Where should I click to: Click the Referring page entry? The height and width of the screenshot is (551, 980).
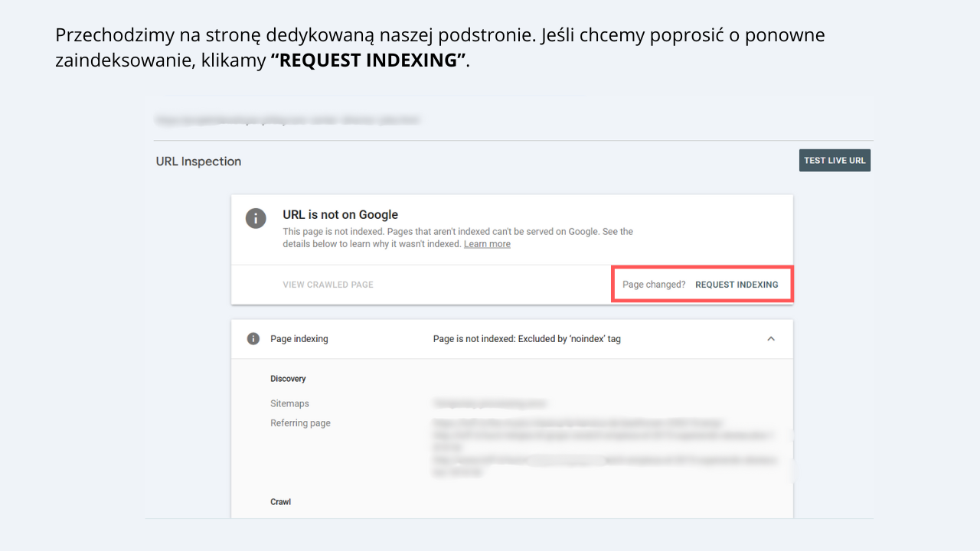300,422
